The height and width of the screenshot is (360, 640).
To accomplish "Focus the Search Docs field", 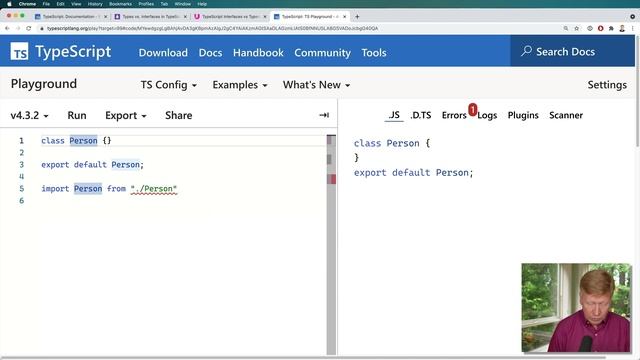I will tap(573, 51).
